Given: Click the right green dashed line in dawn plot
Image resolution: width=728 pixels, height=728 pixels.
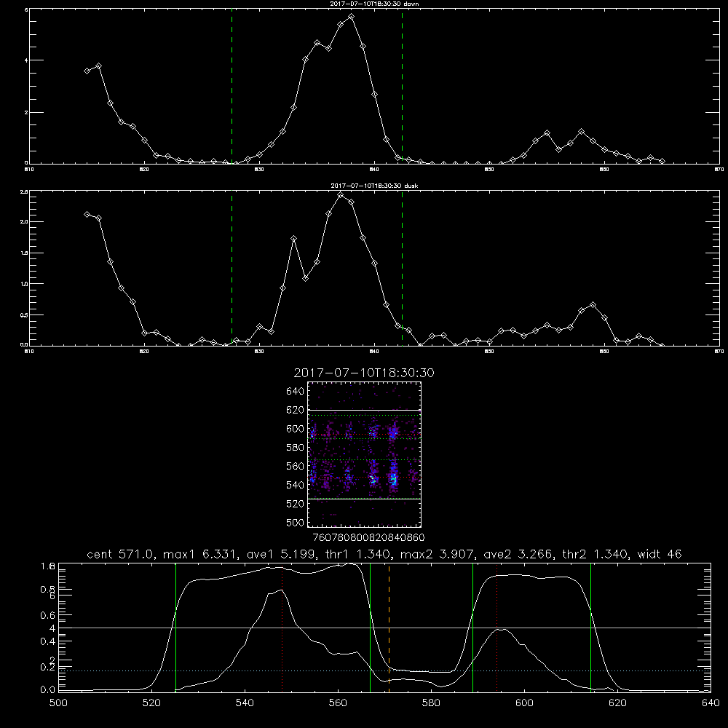Looking at the screenshot, I should coord(402,87).
